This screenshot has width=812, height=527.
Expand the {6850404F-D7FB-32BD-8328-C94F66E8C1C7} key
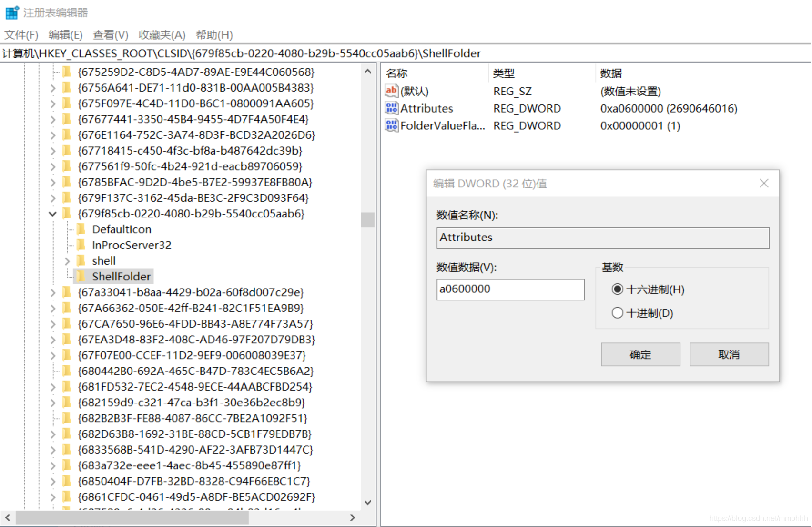53,481
